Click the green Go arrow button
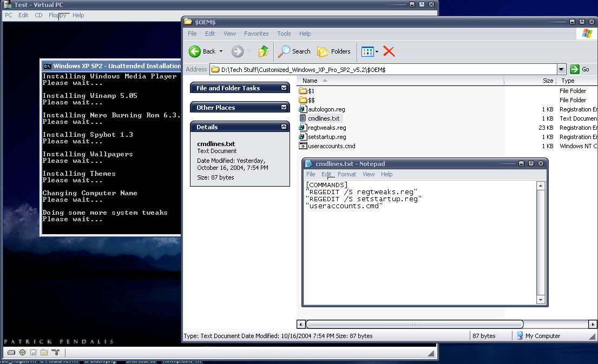Viewport: 598px width, 364px height. (x=574, y=69)
